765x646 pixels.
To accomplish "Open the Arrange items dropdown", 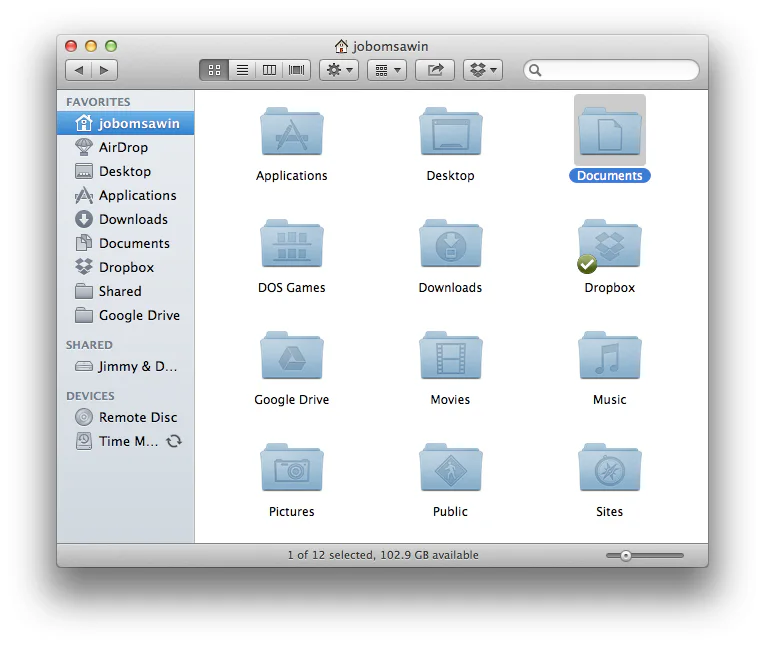I will click(387, 70).
